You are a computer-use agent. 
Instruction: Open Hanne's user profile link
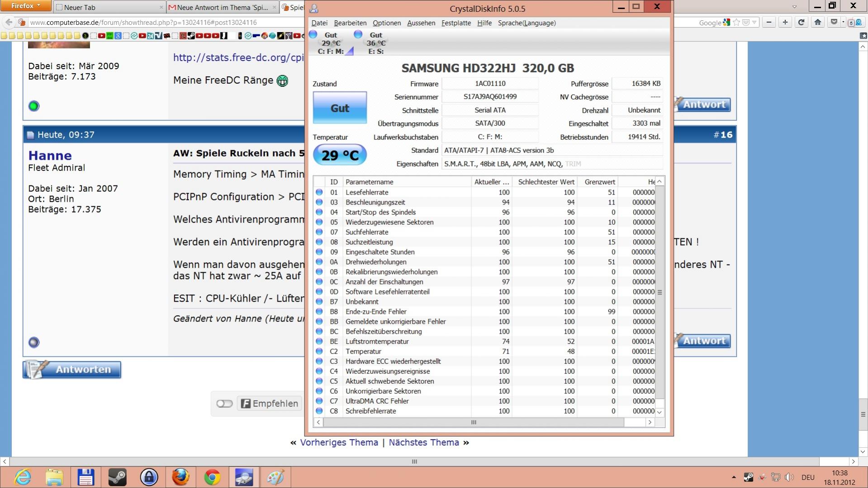pos(50,156)
